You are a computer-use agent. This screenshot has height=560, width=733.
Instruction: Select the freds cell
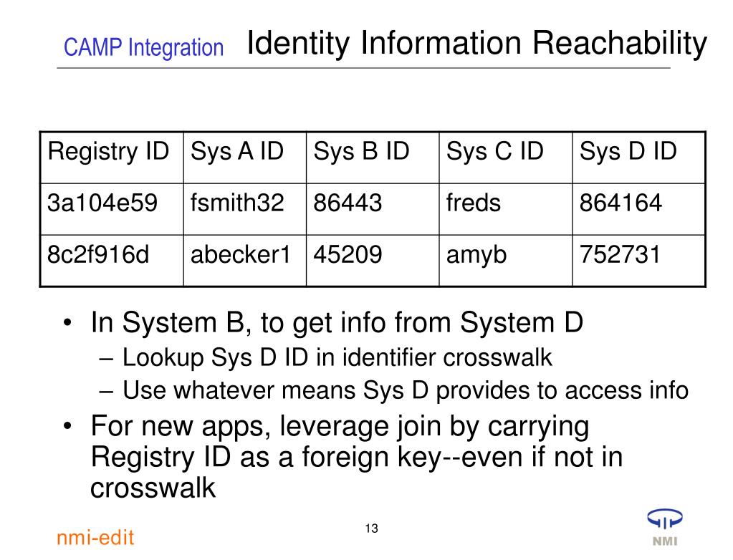(x=506, y=209)
